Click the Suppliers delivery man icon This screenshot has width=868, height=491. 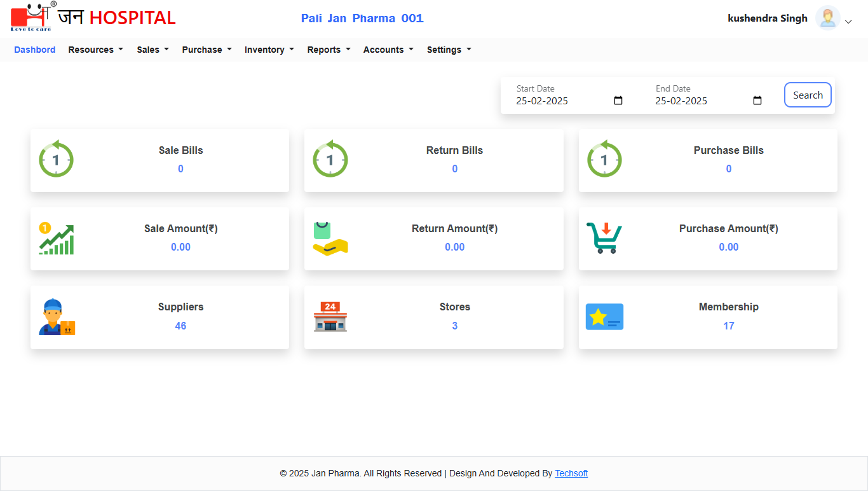click(x=56, y=317)
